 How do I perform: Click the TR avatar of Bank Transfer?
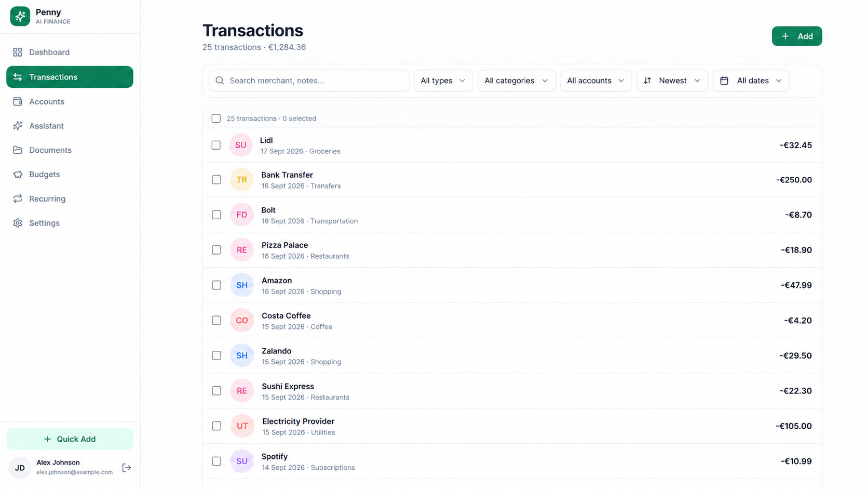[242, 180]
